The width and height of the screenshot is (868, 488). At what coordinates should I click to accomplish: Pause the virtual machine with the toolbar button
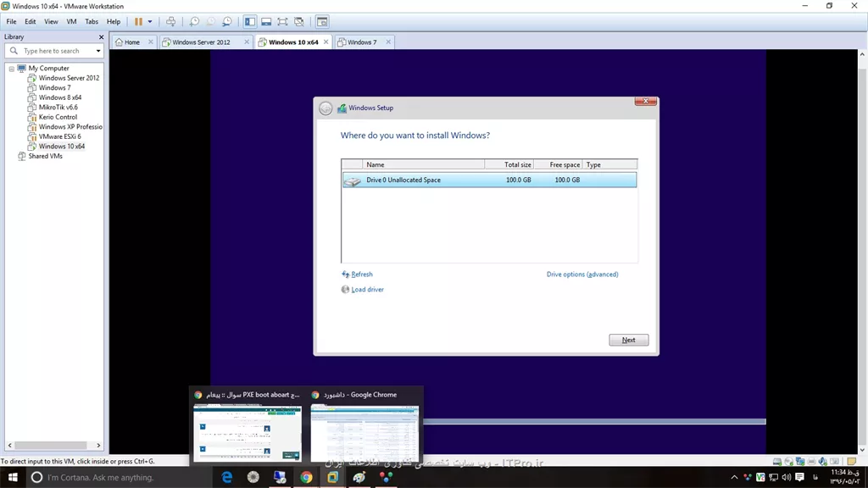pyautogui.click(x=138, y=21)
